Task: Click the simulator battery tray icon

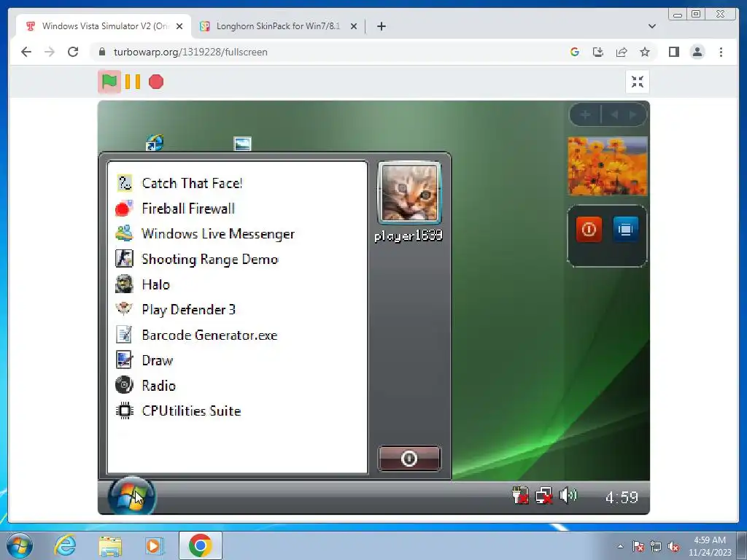Action: (x=520, y=496)
